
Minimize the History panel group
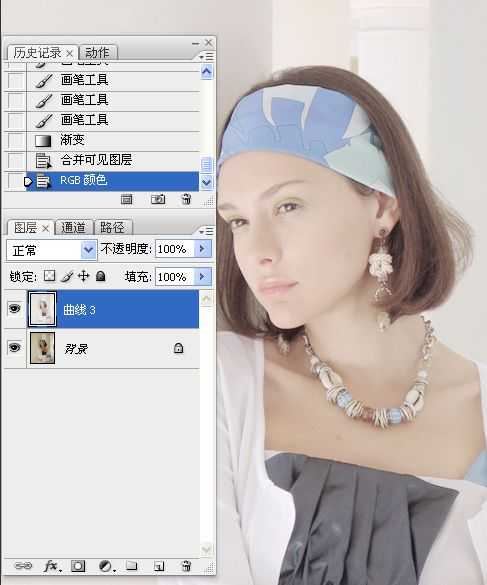pos(195,44)
